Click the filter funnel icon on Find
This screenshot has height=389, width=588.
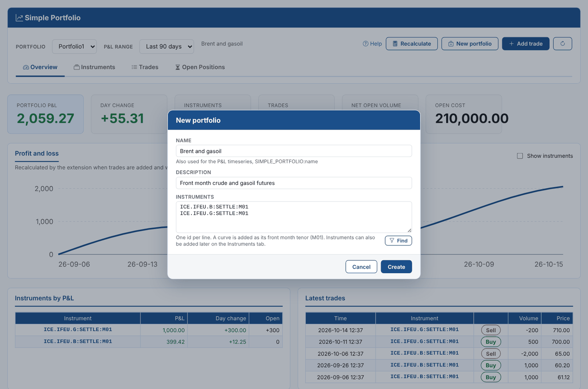(x=392, y=240)
